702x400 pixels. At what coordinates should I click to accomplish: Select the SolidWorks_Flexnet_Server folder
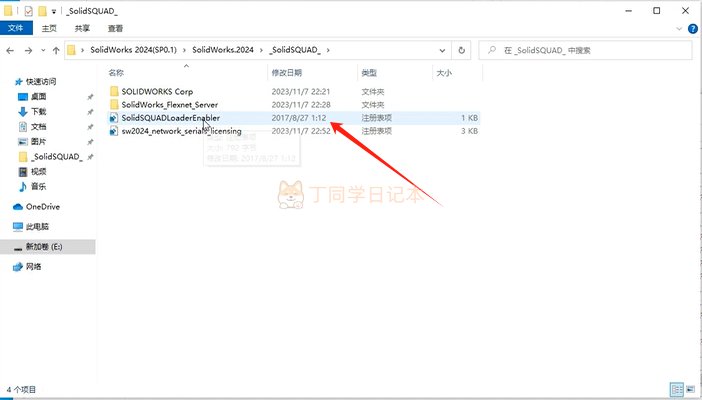(170, 104)
